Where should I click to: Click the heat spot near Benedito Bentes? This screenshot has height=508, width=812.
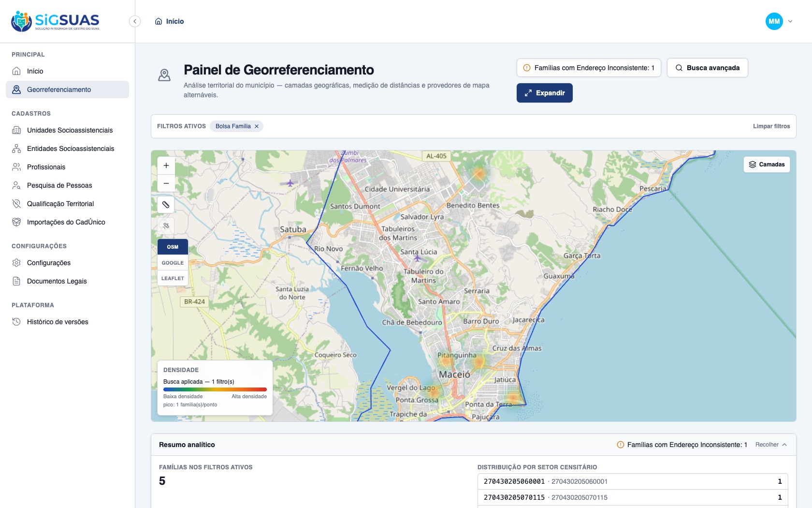[x=478, y=173]
